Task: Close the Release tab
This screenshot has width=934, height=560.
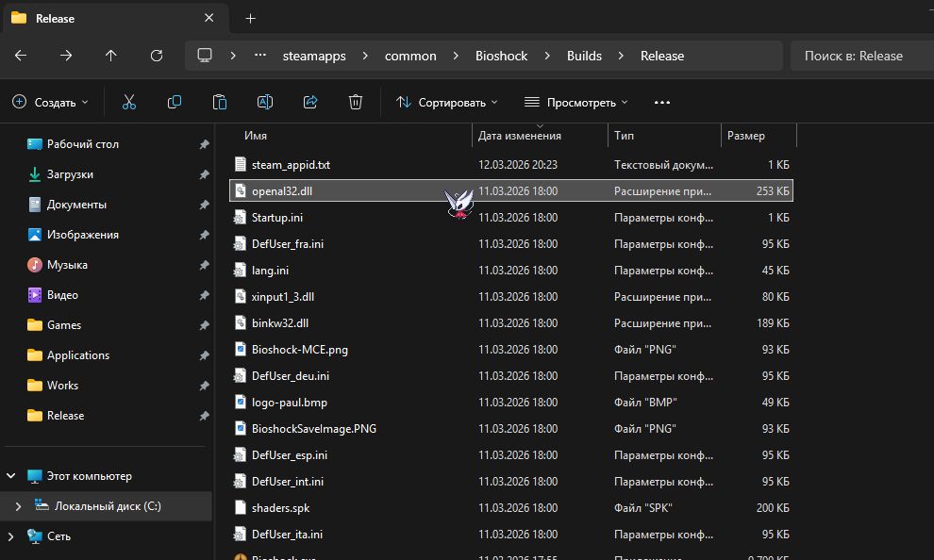Action: pos(209,18)
